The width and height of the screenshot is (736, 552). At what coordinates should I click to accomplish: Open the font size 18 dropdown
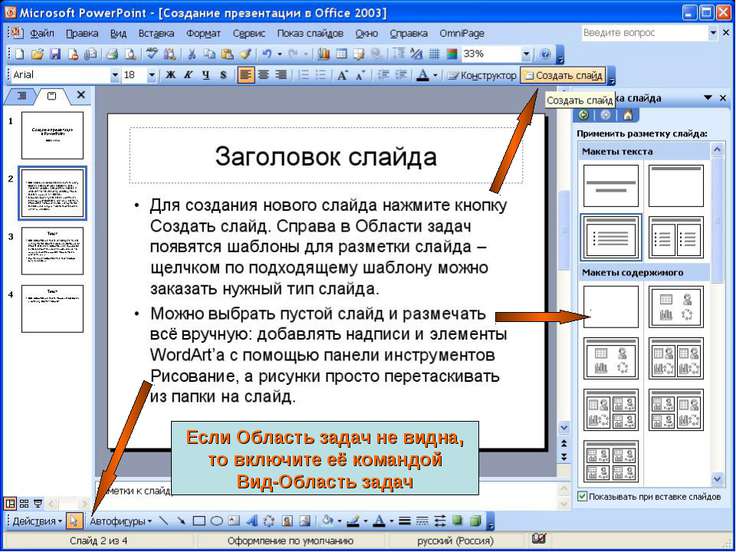point(152,75)
